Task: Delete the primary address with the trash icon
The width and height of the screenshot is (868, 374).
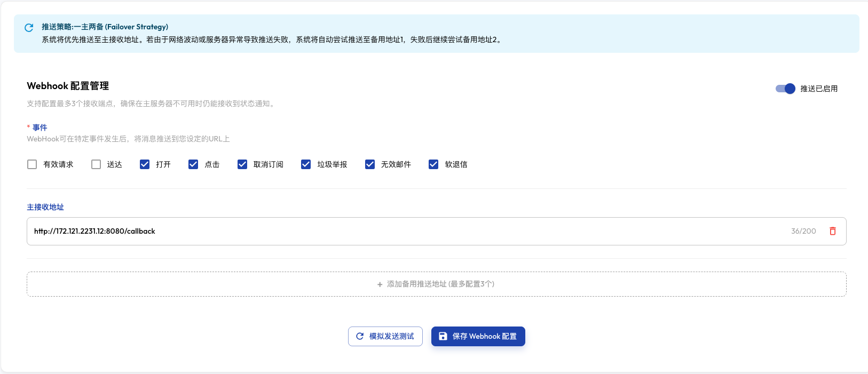Action: point(832,231)
